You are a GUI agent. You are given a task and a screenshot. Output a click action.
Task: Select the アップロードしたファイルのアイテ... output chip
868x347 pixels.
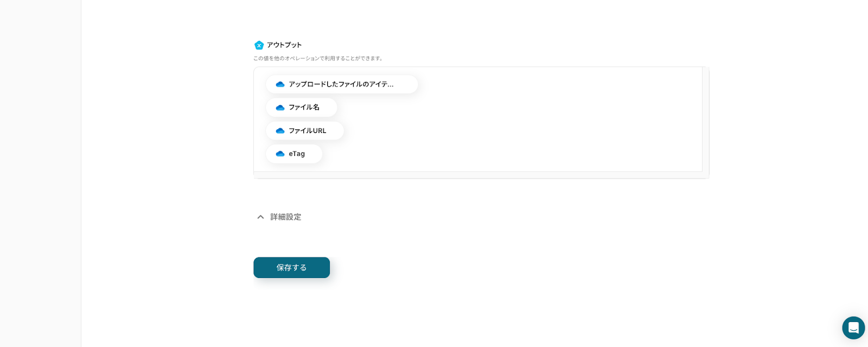(341, 84)
